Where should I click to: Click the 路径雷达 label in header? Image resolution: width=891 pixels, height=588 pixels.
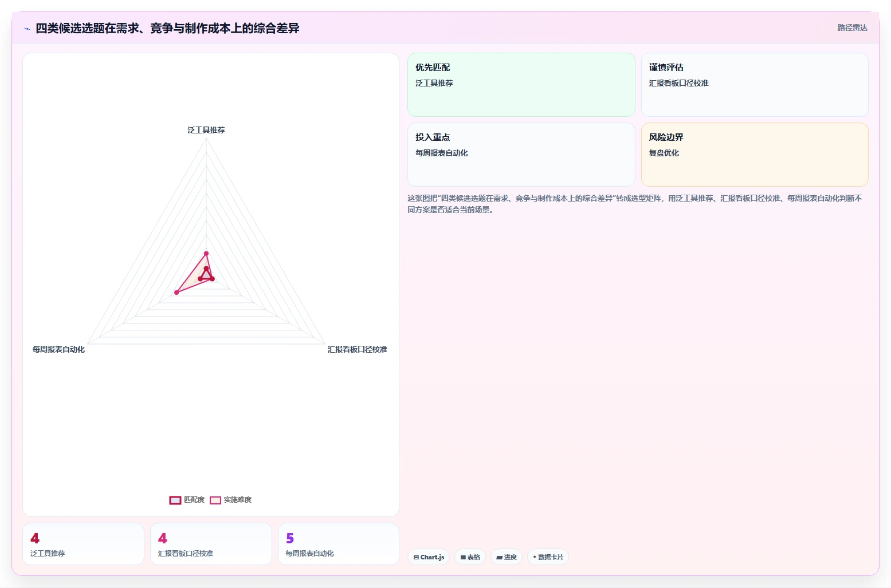click(x=852, y=27)
